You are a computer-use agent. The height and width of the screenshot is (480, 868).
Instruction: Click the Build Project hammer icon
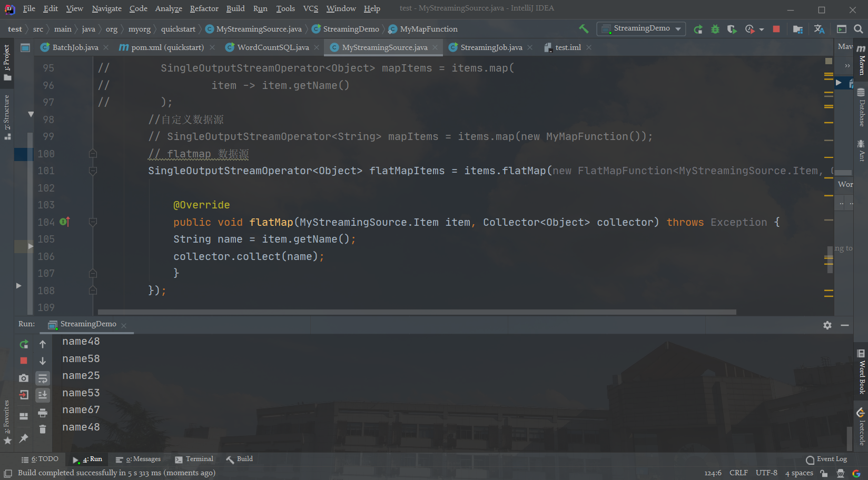(584, 28)
